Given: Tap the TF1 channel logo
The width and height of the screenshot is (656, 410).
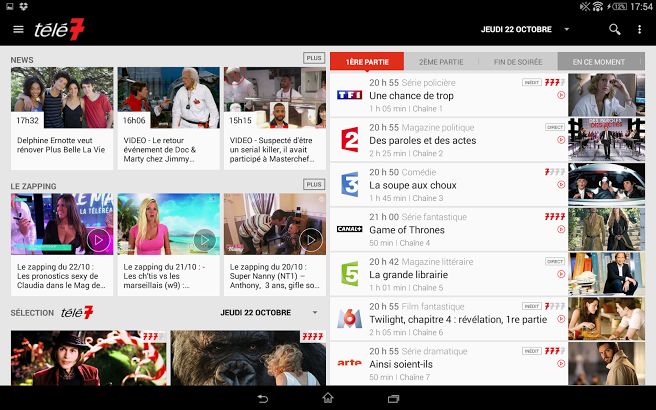Looking at the screenshot, I should pyautogui.click(x=349, y=95).
